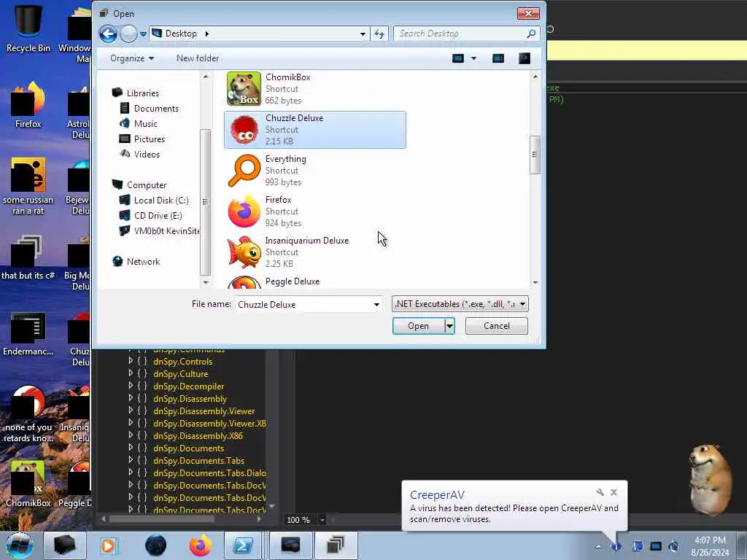Open the ChomikBox desktop icon
This screenshot has width=747, height=560.
coord(28,484)
